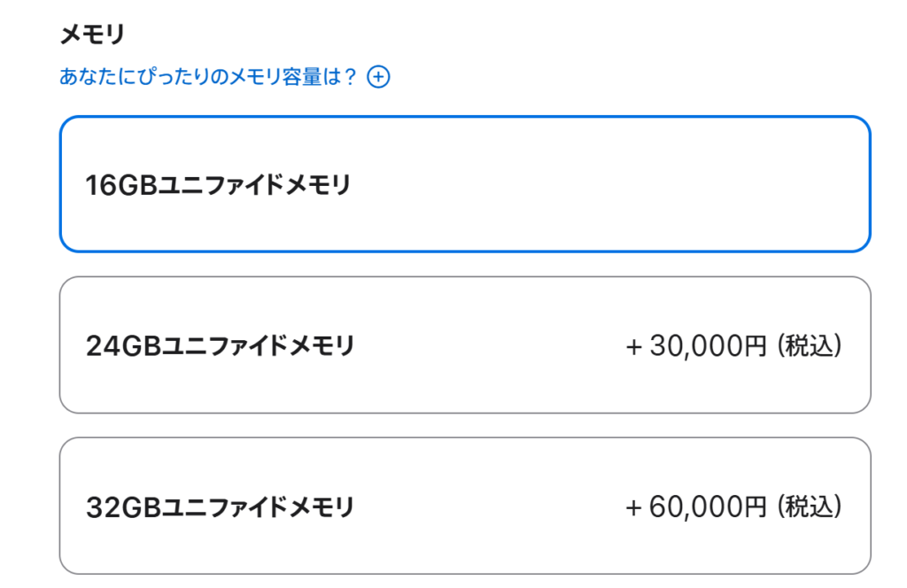The image size is (907, 588).
Task: Pick the 32GBユニファイドメモリ option
Action: pos(465,506)
